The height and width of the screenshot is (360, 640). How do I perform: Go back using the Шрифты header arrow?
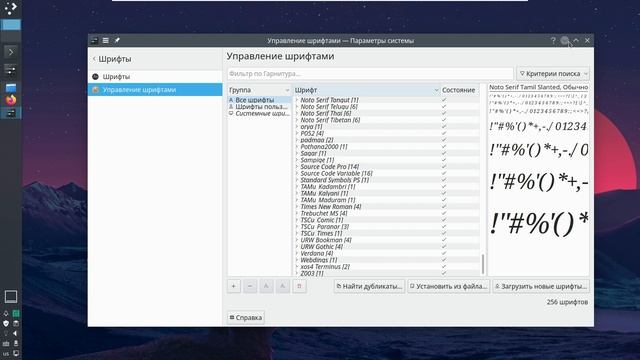(x=94, y=59)
